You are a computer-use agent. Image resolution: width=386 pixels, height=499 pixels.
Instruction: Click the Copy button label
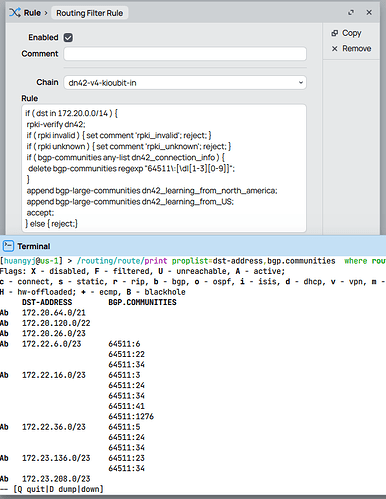coord(352,33)
